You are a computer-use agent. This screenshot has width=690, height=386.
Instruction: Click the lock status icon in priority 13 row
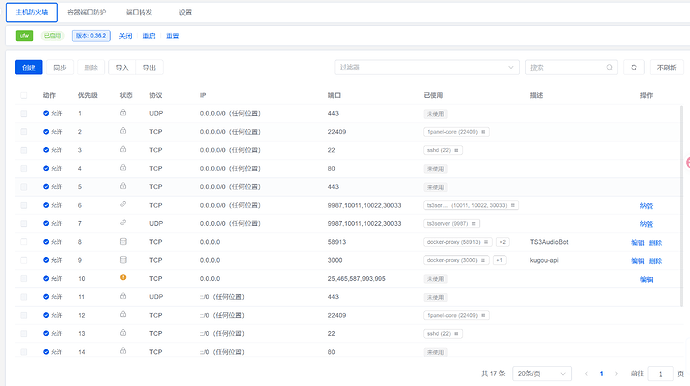point(123,333)
